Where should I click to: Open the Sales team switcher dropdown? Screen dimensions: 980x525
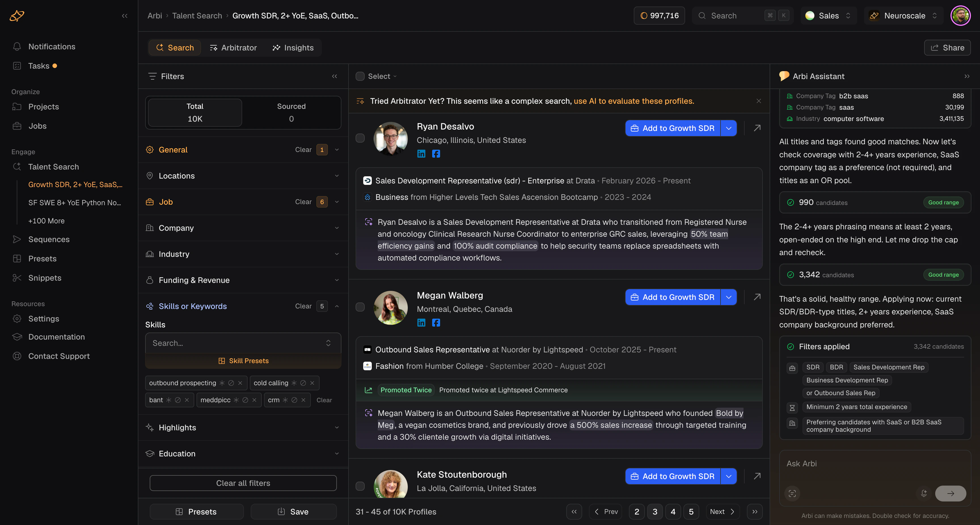tap(829, 16)
